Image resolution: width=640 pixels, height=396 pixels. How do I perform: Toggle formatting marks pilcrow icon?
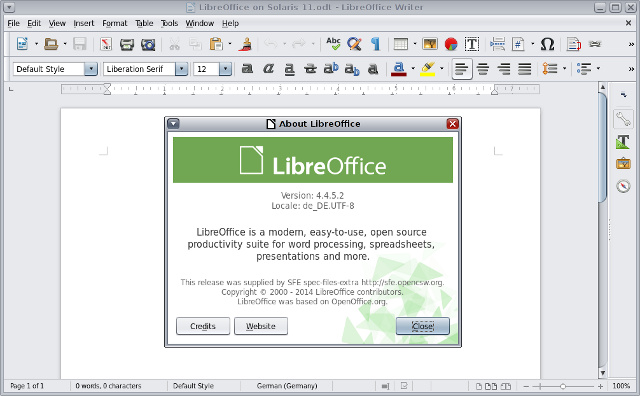[375, 44]
